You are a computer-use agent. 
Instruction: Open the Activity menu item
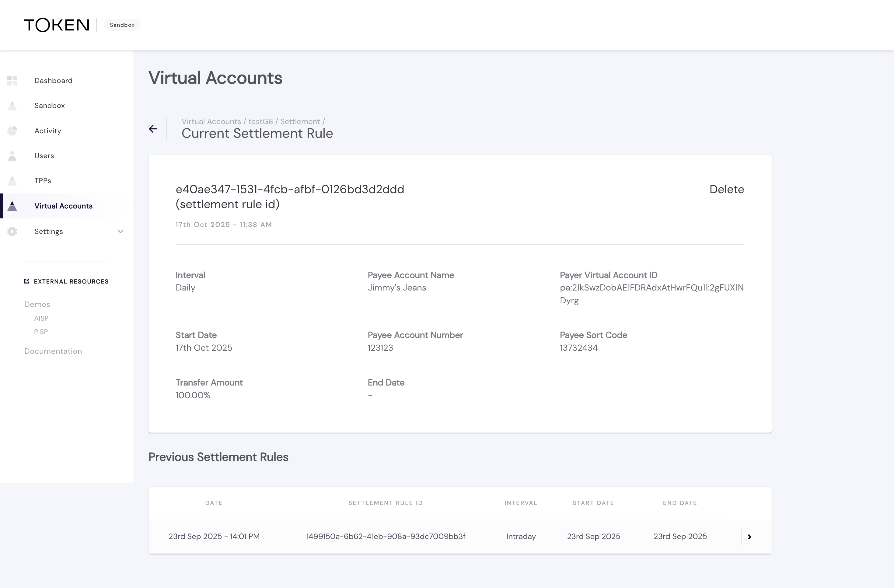[x=48, y=131]
